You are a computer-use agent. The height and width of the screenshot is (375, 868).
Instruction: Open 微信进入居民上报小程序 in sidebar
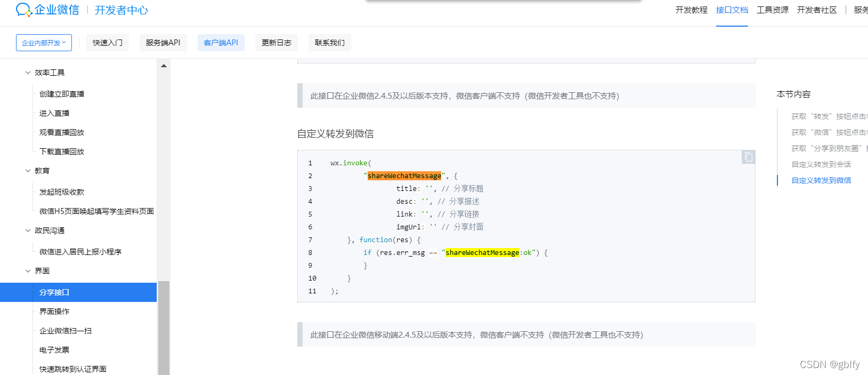(80, 252)
